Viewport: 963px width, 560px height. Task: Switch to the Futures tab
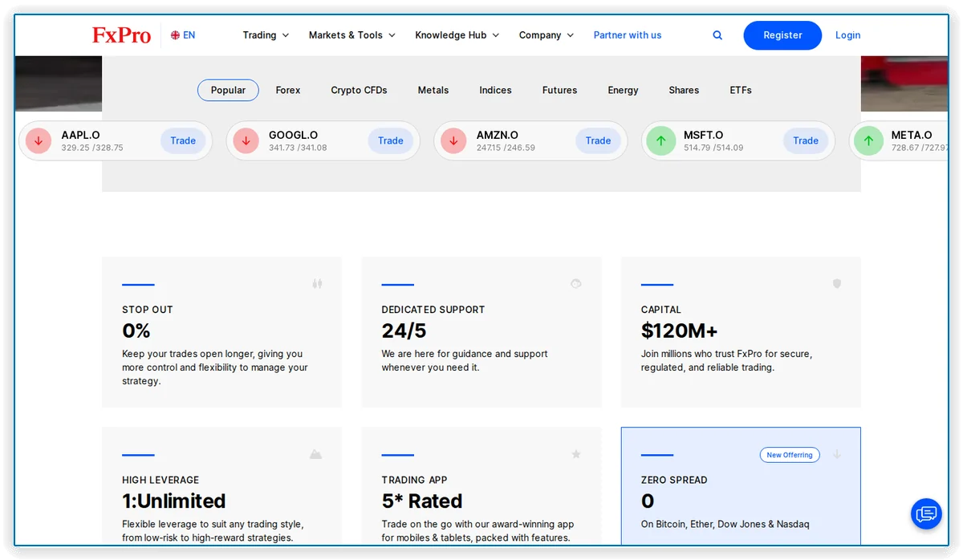[x=559, y=91]
